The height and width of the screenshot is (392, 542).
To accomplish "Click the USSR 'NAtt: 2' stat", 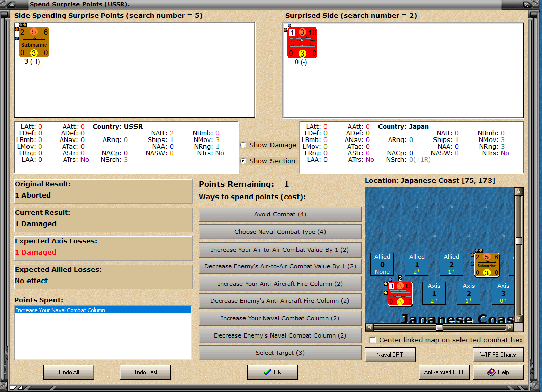I will [162, 133].
